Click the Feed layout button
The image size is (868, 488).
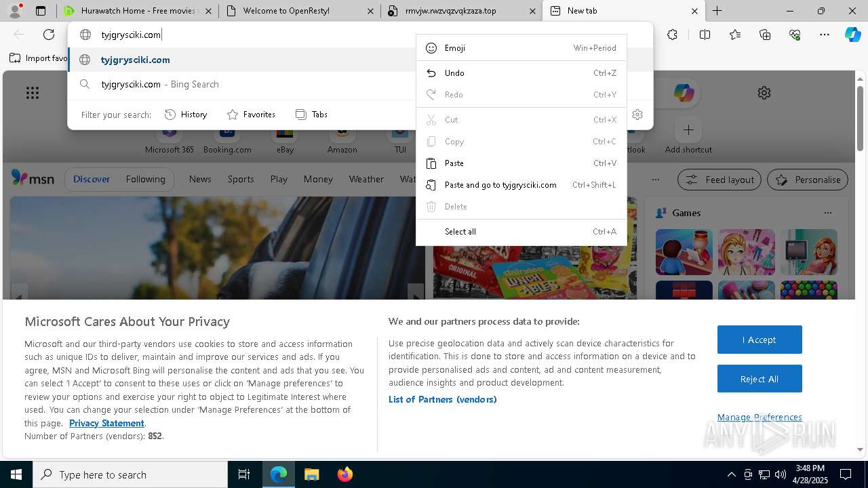(719, 180)
